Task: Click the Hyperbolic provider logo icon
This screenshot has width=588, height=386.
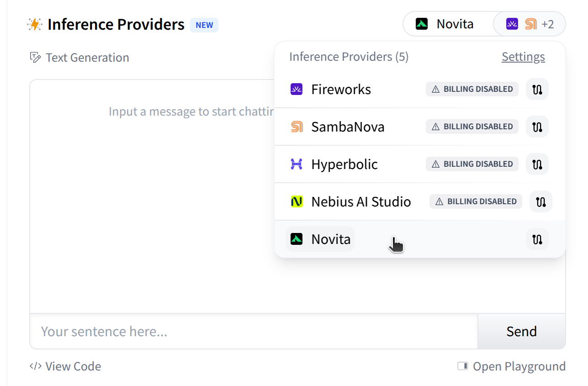Action: [x=296, y=164]
